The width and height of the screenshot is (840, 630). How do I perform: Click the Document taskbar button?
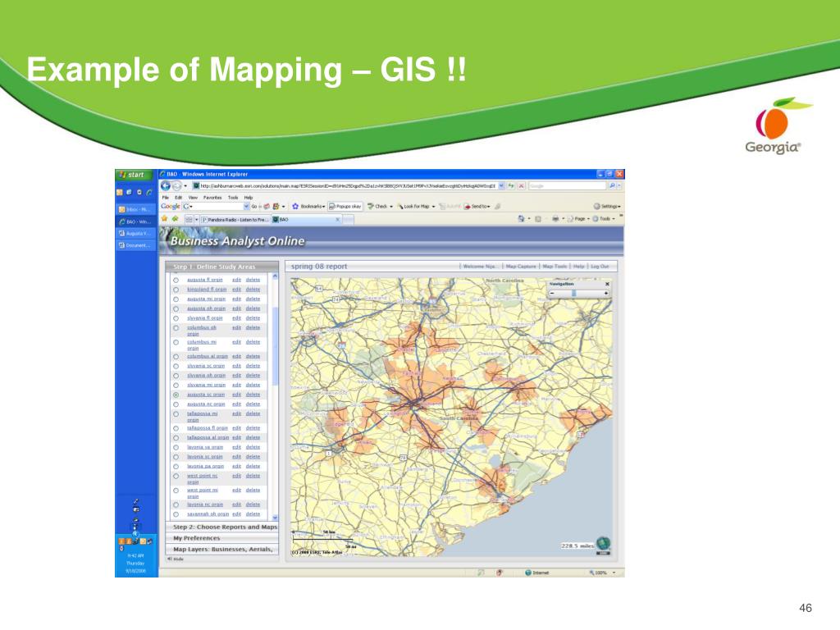tap(135, 245)
